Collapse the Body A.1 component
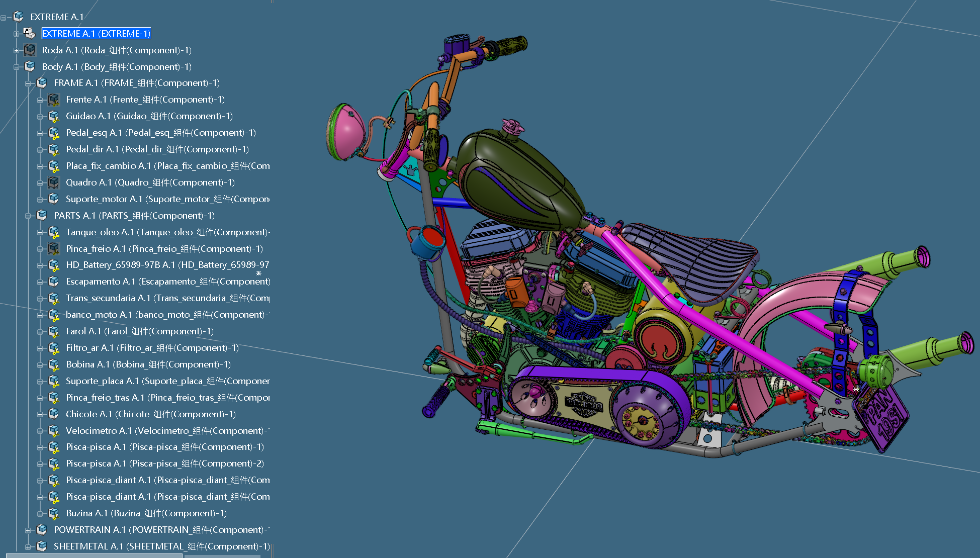The height and width of the screenshot is (558, 980). coord(16,67)
